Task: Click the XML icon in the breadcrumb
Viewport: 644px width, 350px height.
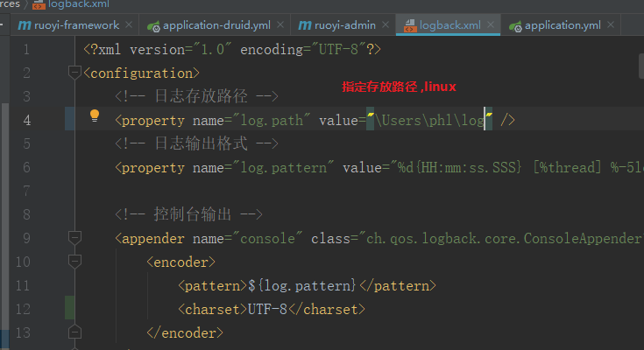Action: coord(39,5)
